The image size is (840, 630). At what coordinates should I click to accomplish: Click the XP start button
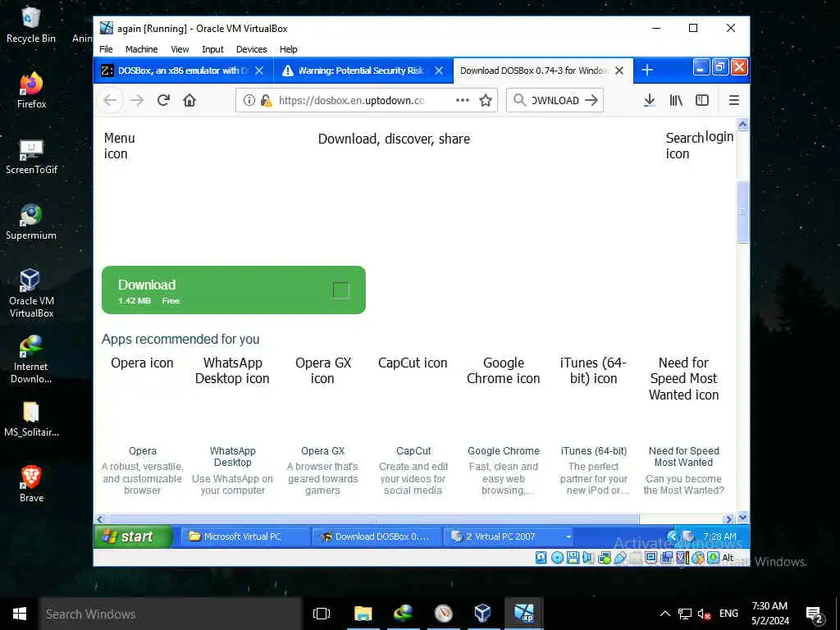tap(134, 536)
